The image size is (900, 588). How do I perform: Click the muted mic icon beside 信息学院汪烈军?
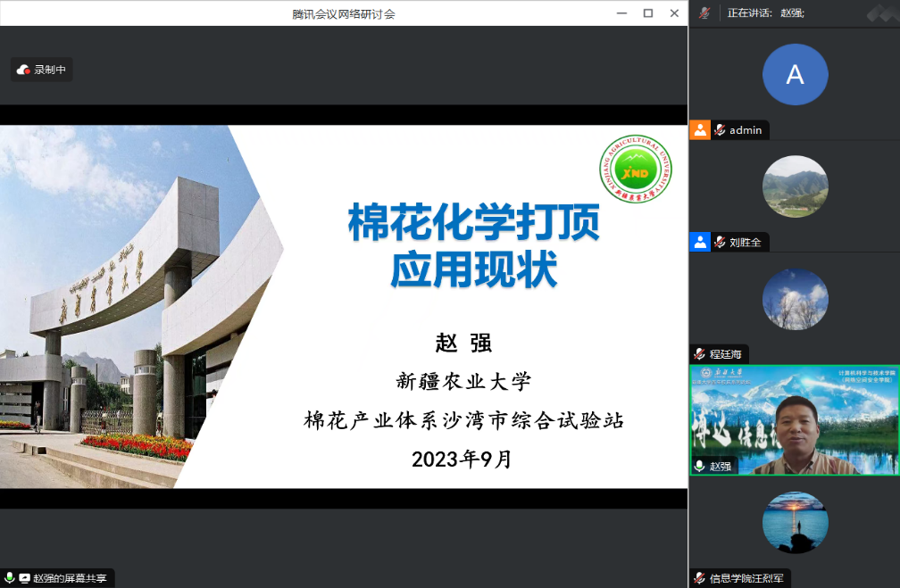(x=700, y=578)
